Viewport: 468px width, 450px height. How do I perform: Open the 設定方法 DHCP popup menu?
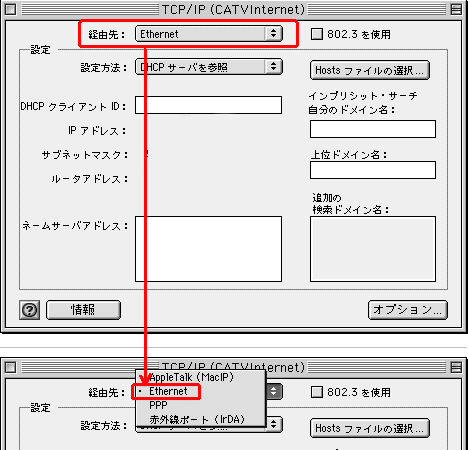pyautogui.click(x=209, y=67)
